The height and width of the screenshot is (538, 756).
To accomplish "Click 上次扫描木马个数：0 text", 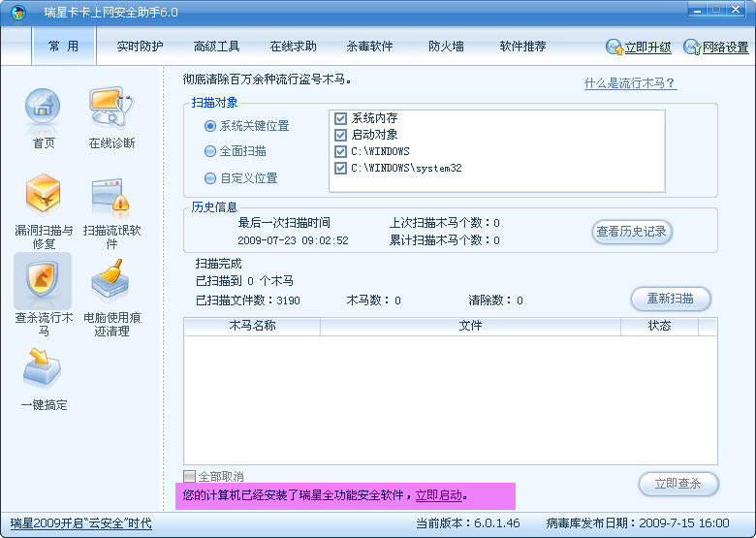I will [x=444, y=223].
